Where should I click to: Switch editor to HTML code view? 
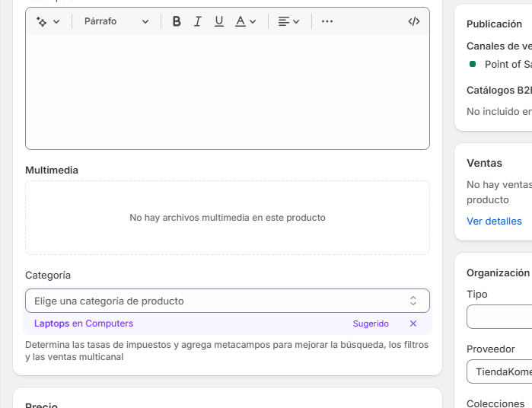pyautogui.click(x=414, y=21)
